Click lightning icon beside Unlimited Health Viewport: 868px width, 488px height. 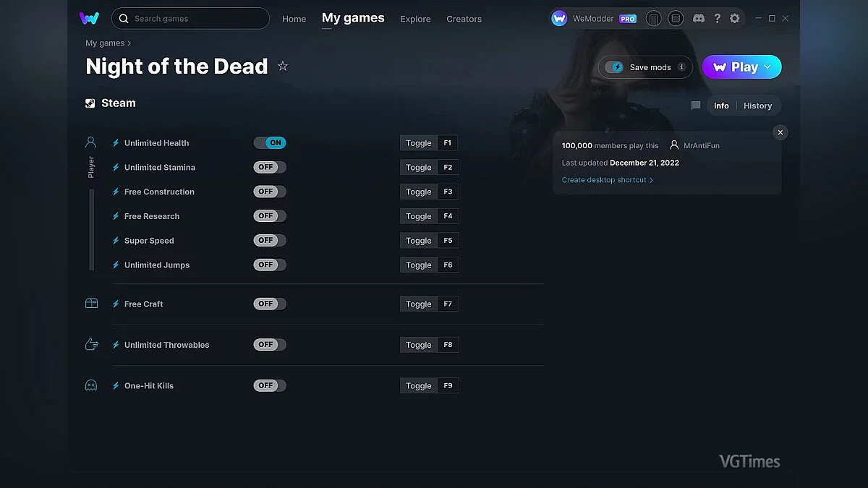(x=116, y=143)
